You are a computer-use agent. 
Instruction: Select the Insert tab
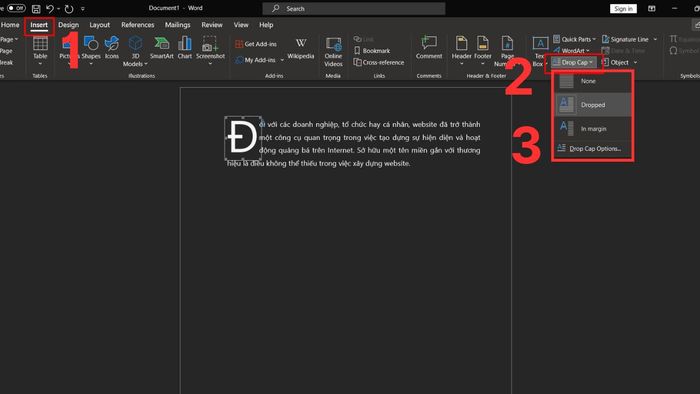tap(39, 25)
